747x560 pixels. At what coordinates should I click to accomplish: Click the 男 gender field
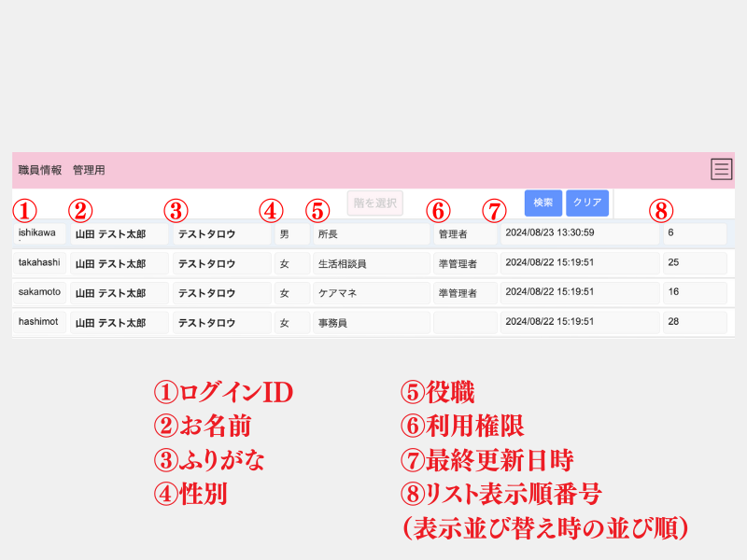(291, 234)
